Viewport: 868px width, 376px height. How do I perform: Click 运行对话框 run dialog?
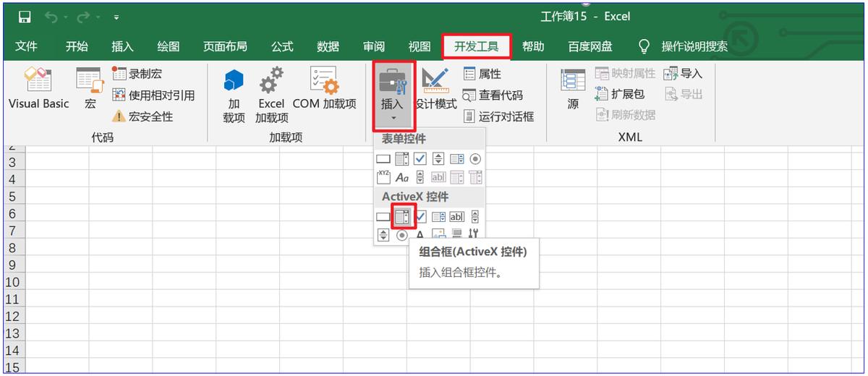498,116
